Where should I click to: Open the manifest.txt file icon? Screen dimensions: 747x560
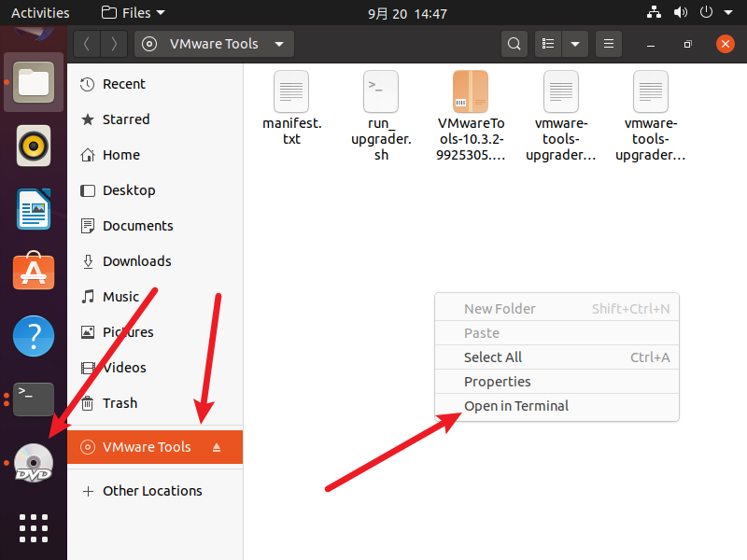[291, 91]
